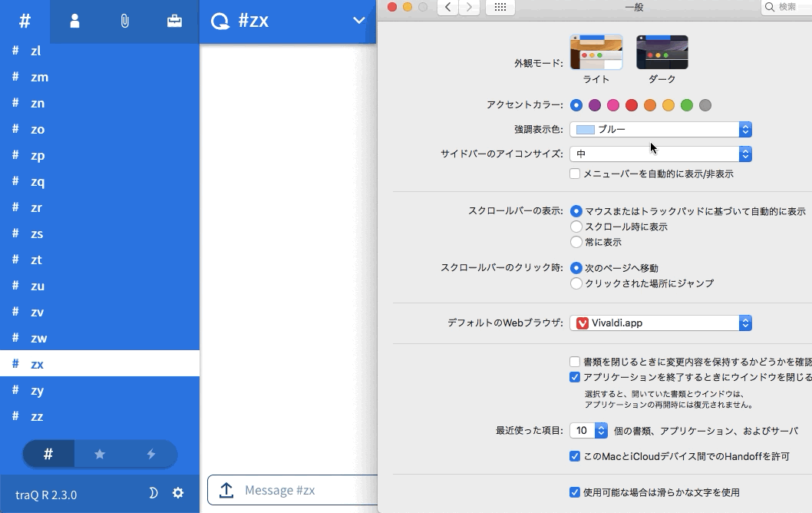Image resolution: width=812 pixels, height=513 pixels.
Task: Pick the yellow accent color
Action: [668, 105]
